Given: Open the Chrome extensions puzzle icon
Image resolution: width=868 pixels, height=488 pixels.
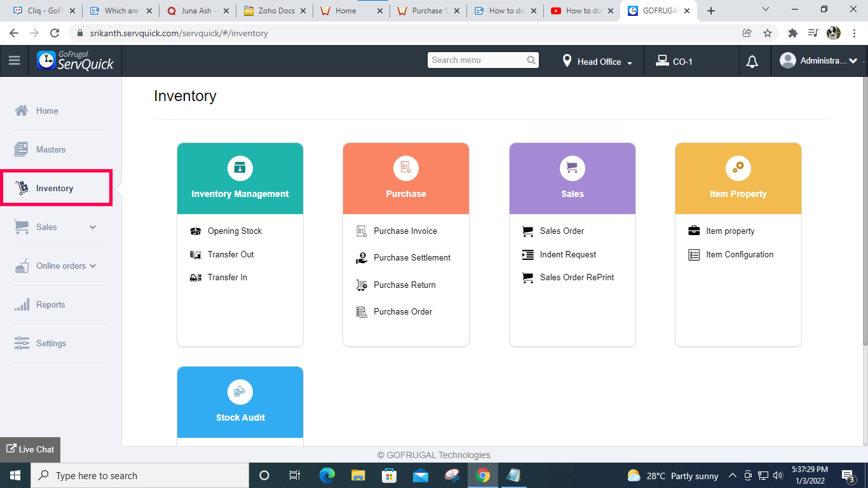Looking at the screenshot, I should click(792, 33).
